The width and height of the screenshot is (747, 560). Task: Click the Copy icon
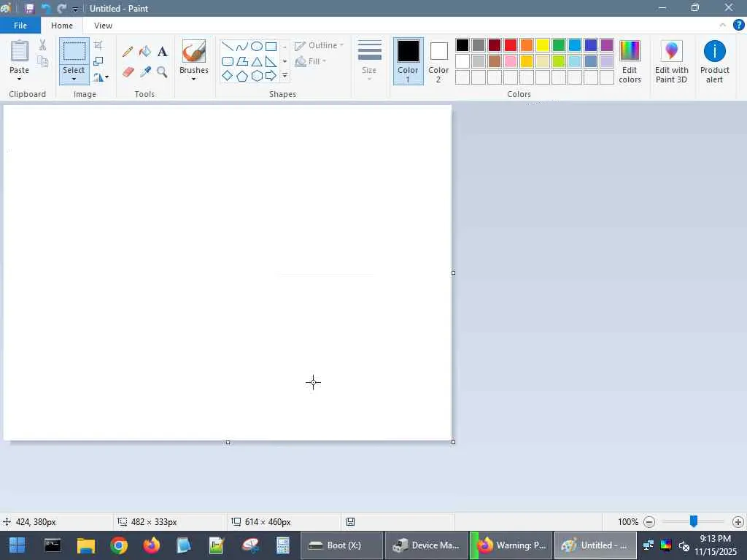pos(42,61)
